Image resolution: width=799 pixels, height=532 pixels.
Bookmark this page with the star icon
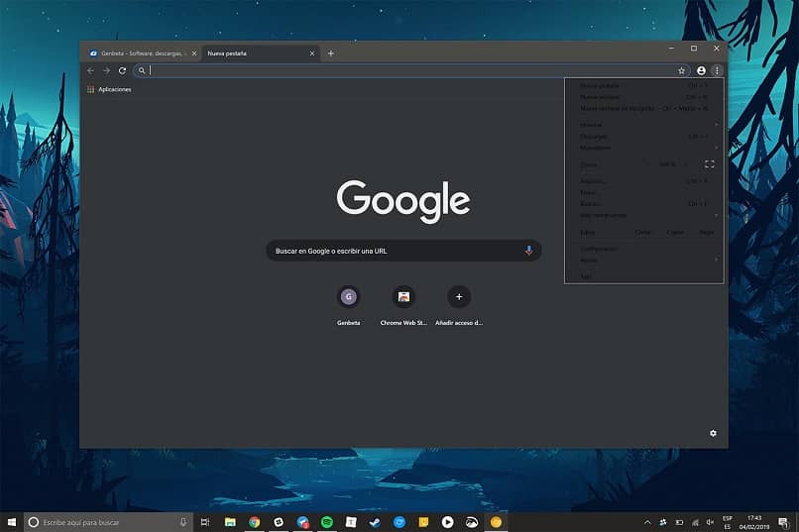(x=681, y=70)
